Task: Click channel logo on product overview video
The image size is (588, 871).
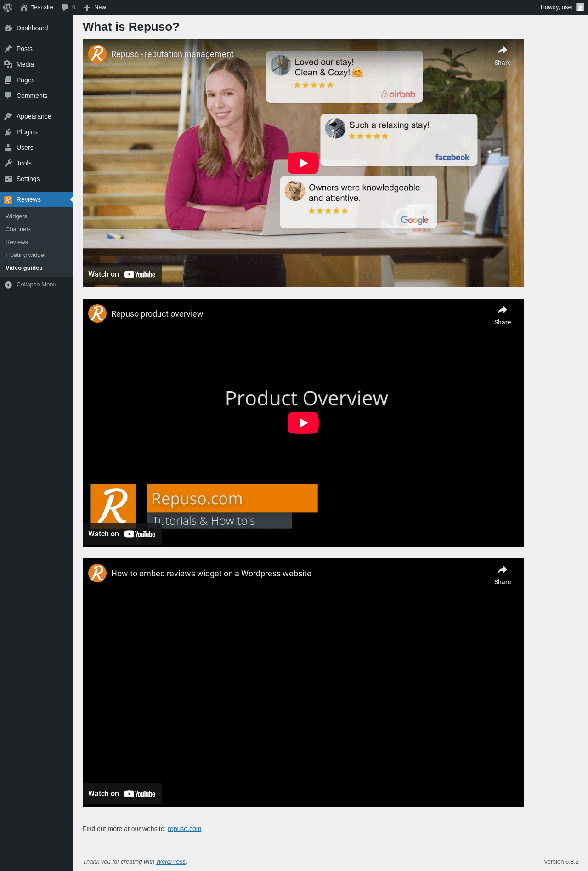Action: pyautogui.click(x=97, y=313)
